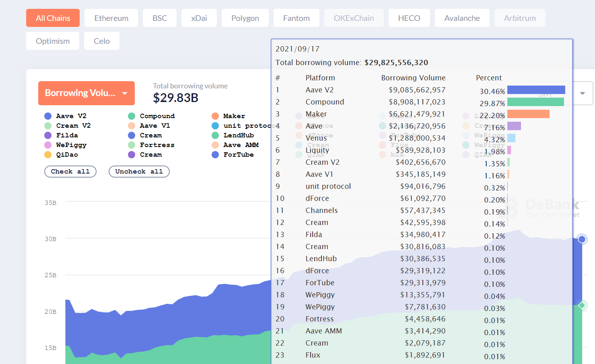Click Compound volume $8,908,117,023
The width and height of the screenshot is (595, 364).
click(417, 102)
